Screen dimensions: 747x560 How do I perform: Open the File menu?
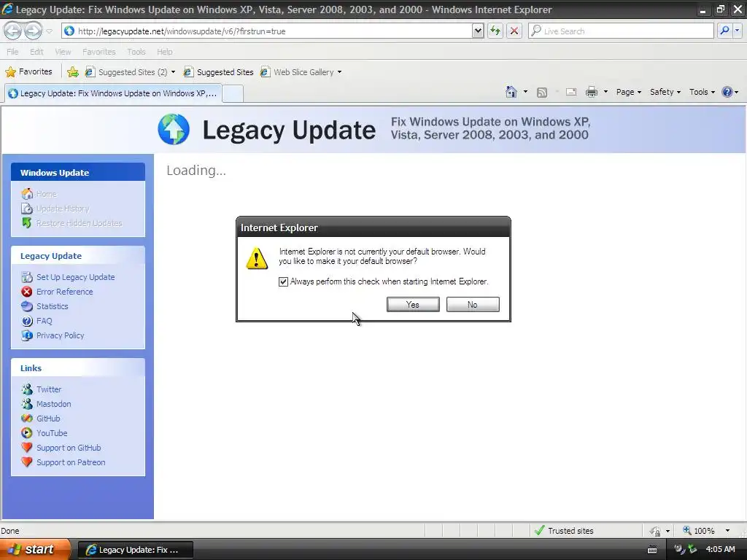(x=12, y=52)
